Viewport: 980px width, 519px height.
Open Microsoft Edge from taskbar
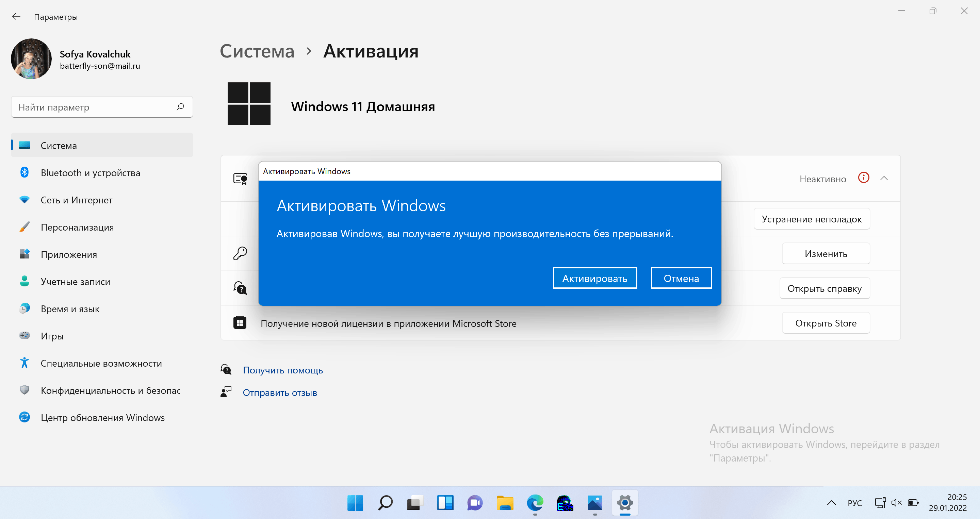tap(535, 503)
